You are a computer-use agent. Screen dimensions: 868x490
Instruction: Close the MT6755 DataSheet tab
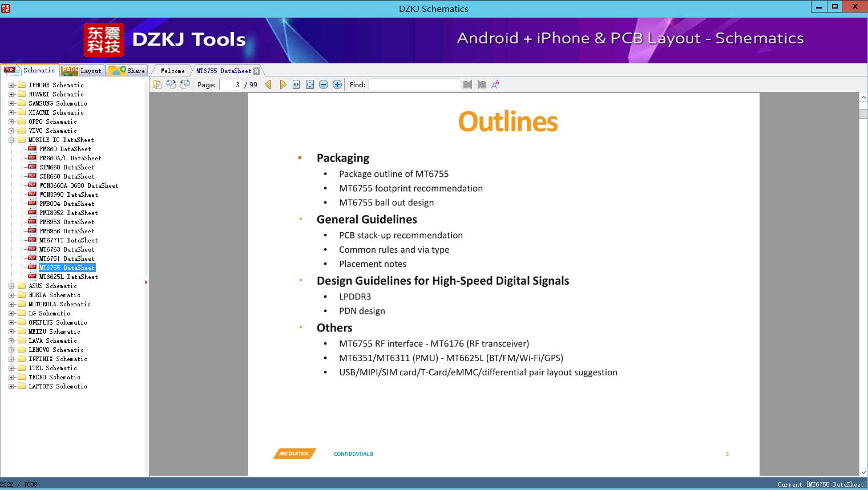click(257, 71)
